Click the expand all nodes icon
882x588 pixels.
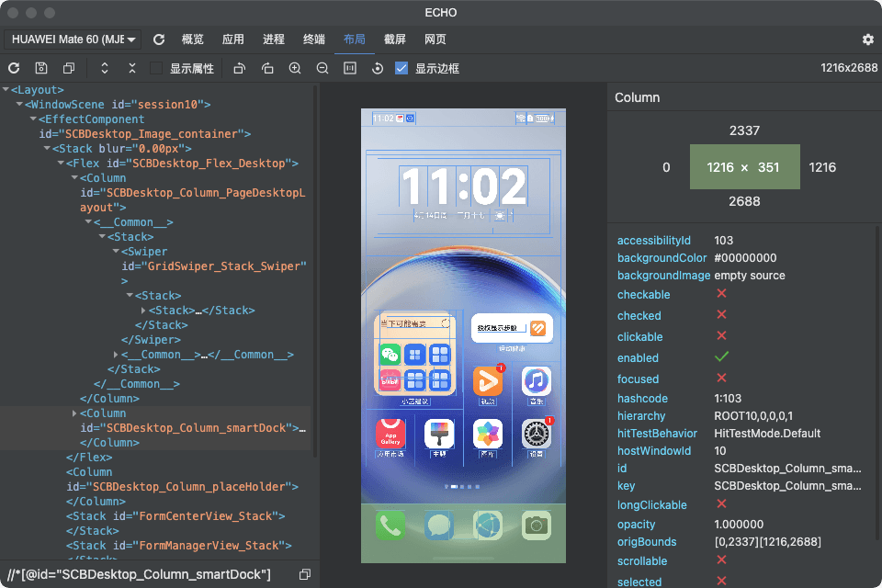tap(105, 68)
